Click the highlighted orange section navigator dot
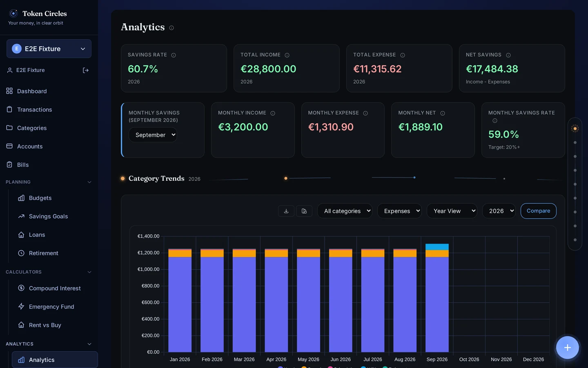The height and width of the screenshot is (368, 588). tap(575, 128)
